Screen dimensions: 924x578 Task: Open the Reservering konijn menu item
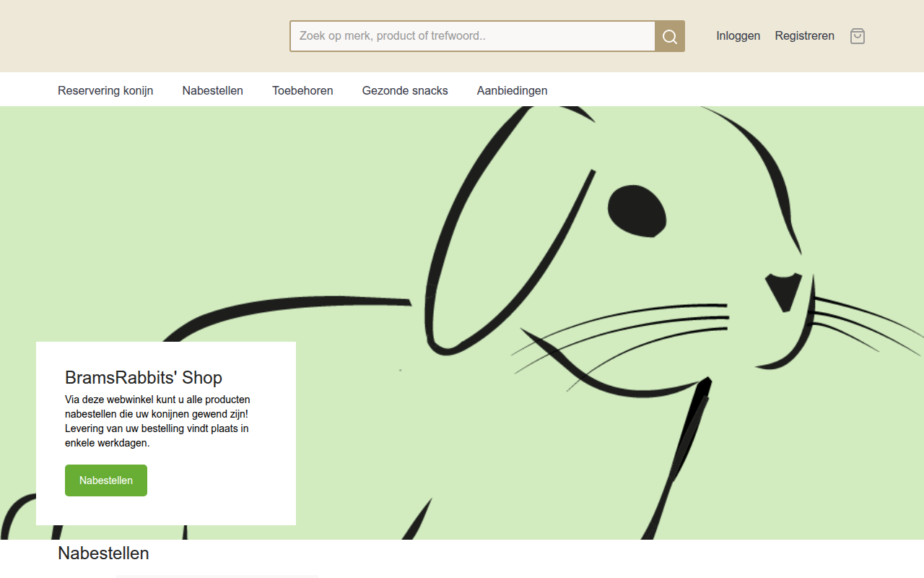coord(105,91)
